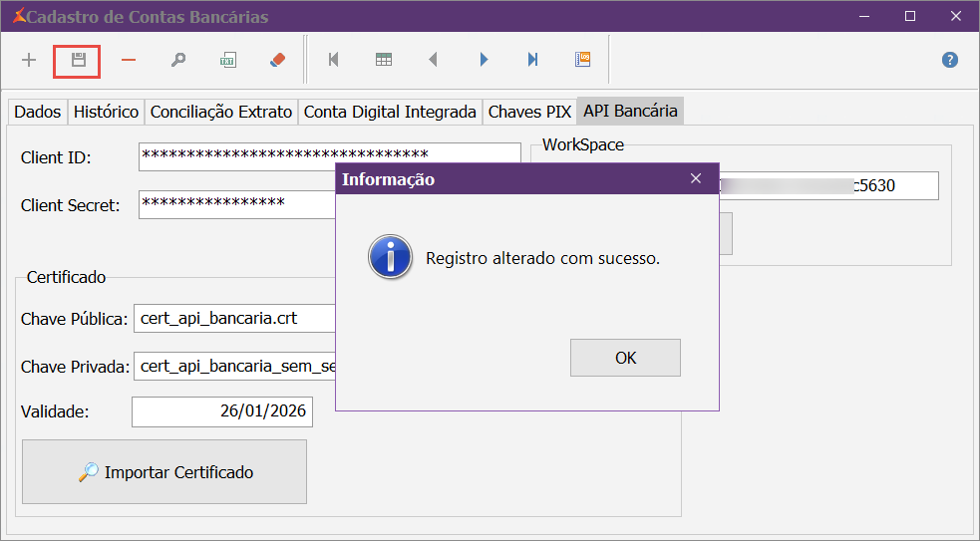Go to next record blue arrow
Viewport: 980px width, 541px height.
coord(484,60)
